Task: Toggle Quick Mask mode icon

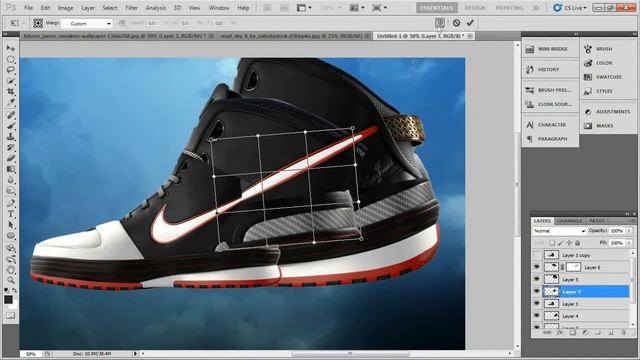Action: (x=11, y=315)
